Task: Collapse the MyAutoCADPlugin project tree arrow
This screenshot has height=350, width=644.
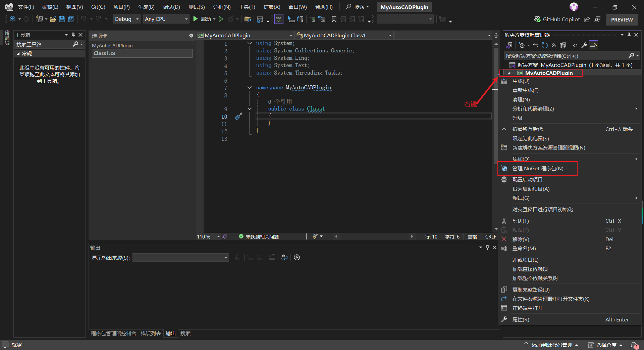Action: [x=509, y=73]
